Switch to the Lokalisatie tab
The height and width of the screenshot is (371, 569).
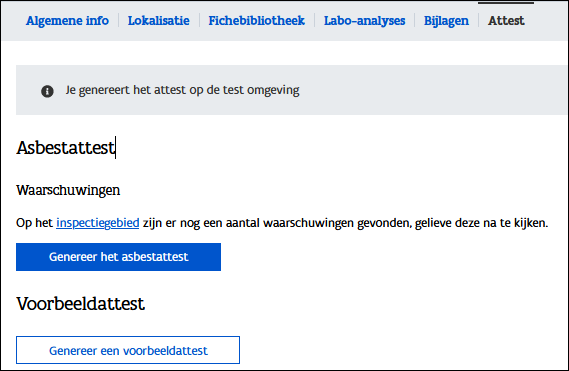pyautogui.click(x=159, y=21)
